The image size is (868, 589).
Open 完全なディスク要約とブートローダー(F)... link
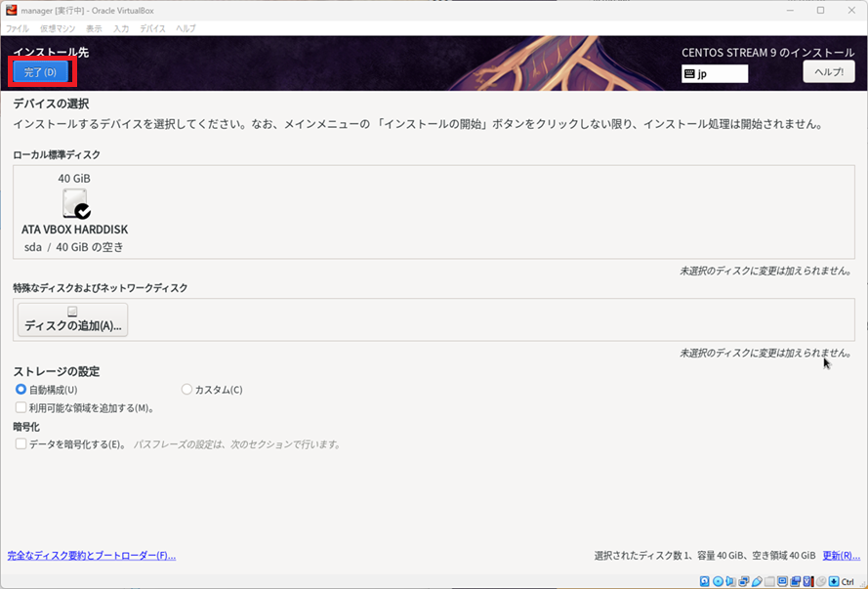92,555
